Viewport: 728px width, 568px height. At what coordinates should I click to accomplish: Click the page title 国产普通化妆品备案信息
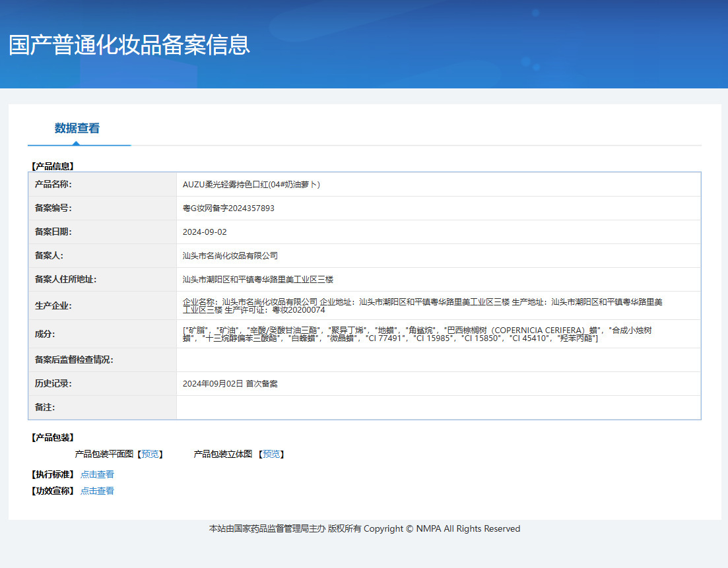coord(129,45)
